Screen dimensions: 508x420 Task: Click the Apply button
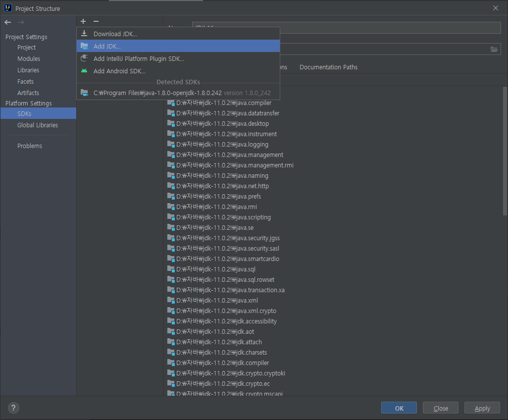(482, 408)
